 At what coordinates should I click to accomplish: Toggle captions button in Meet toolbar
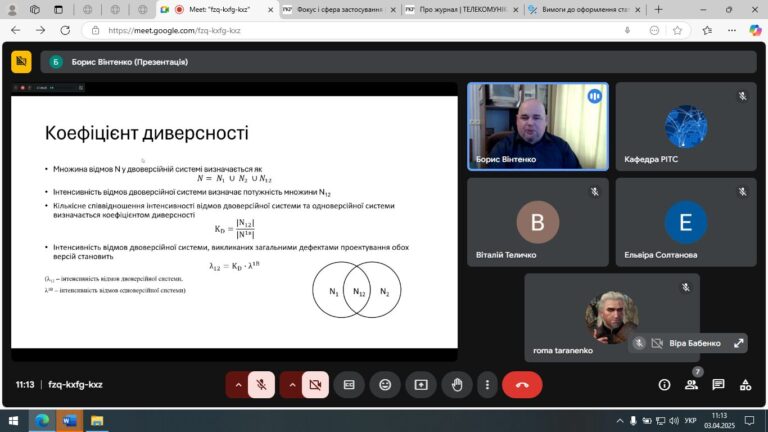(349, 384)
